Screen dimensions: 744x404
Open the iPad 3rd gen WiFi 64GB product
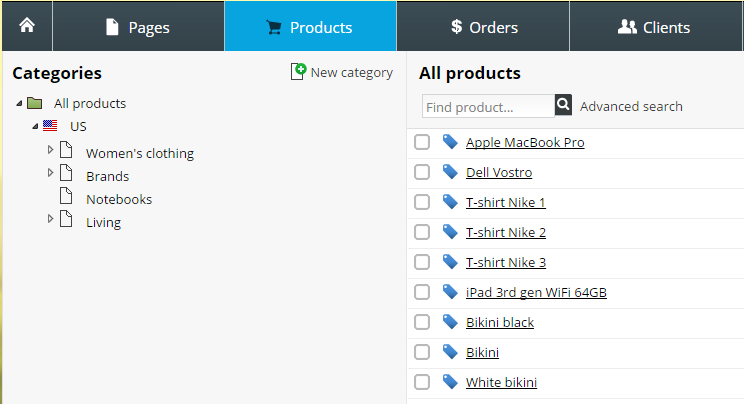pyautogui.click(x=536, y=292)
